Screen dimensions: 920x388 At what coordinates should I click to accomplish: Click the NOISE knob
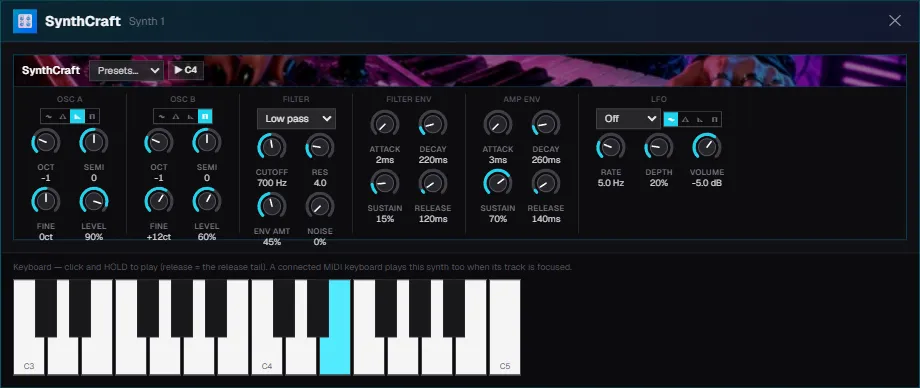click(x=320, y=205)
